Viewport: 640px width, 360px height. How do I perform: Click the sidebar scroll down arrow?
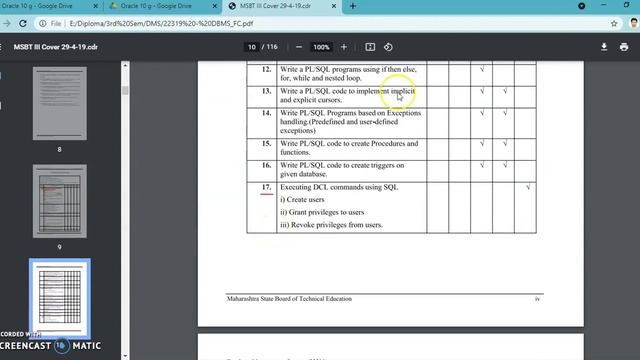125,356
